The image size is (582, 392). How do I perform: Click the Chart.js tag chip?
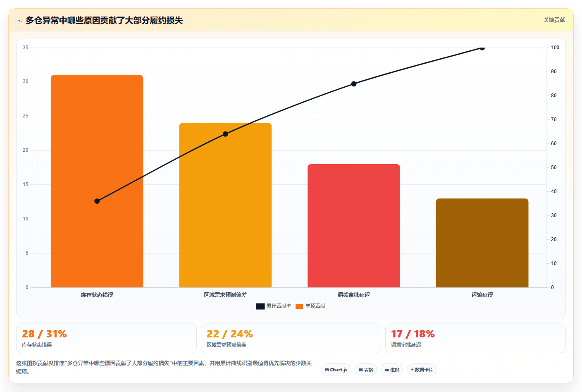click(x=336, y=370)
